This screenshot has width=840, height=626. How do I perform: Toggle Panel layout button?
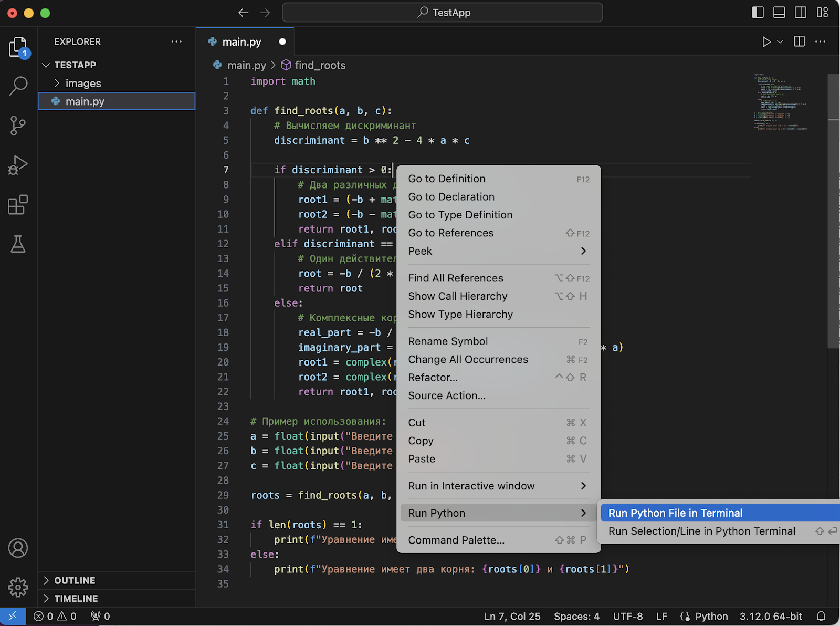tap(779, 13)
